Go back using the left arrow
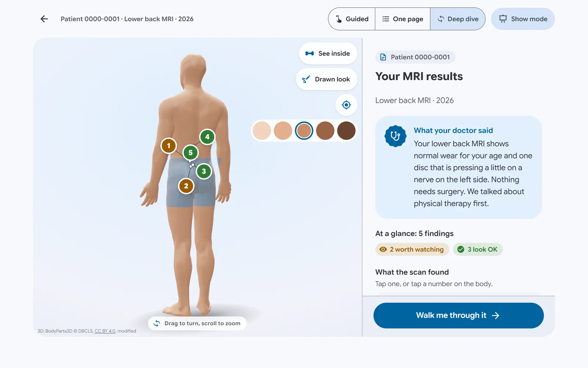This screenshot has height=368, width=588. coord(44,19)
